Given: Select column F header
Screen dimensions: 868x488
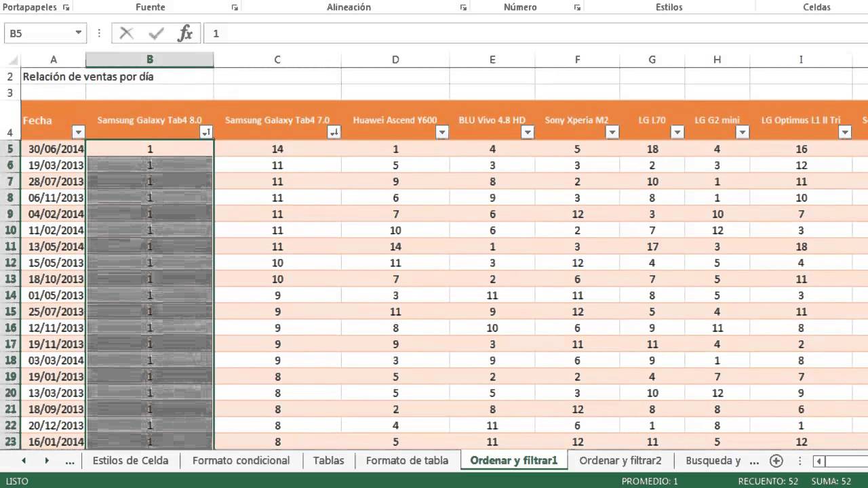Looking at the screenshot, I should 577,60.
